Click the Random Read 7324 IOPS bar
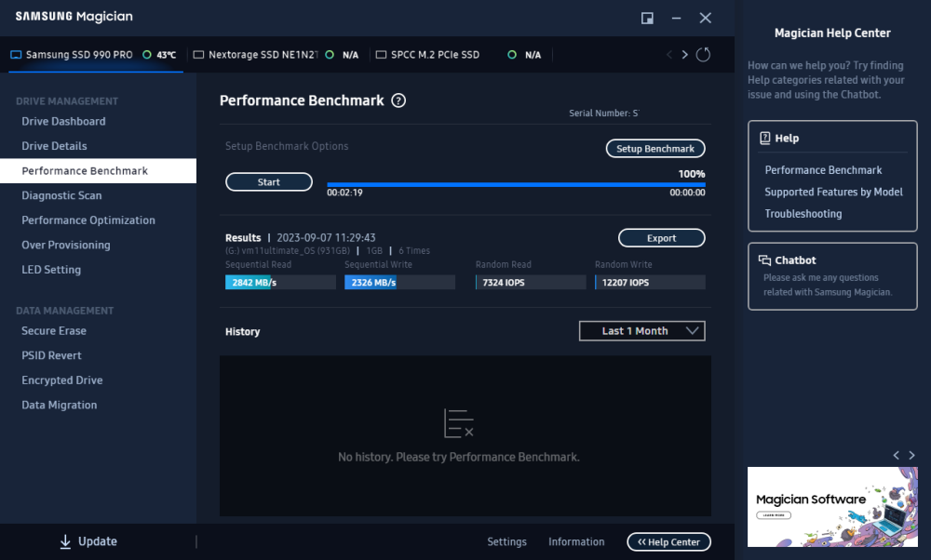Screen dimensions: 931x560 coord(531,283)
